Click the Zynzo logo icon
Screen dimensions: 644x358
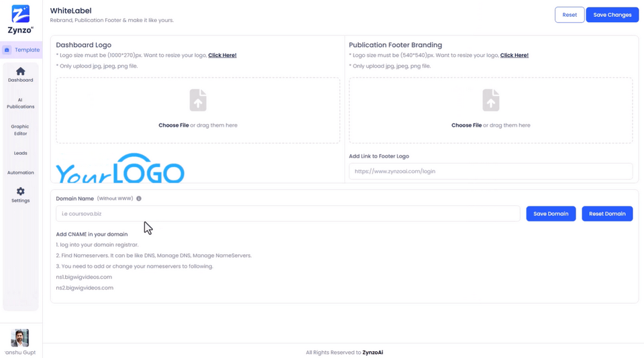(x=21, y=14)
